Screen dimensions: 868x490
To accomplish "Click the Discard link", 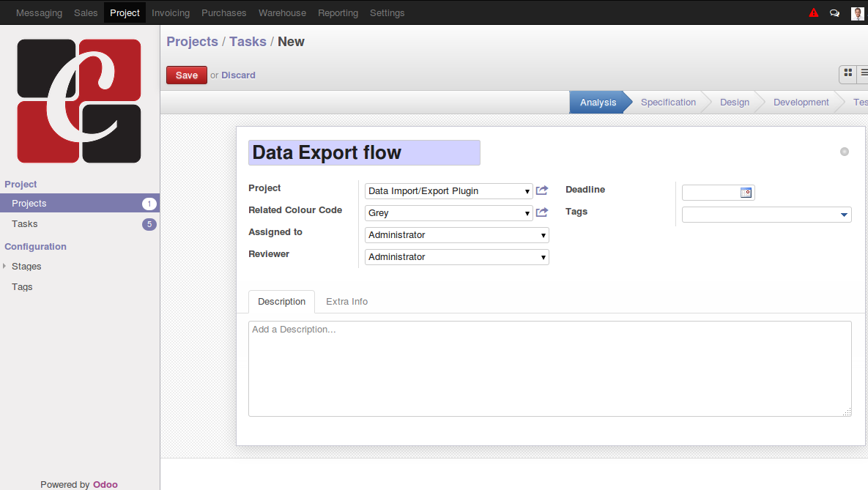I will [238, 75].
